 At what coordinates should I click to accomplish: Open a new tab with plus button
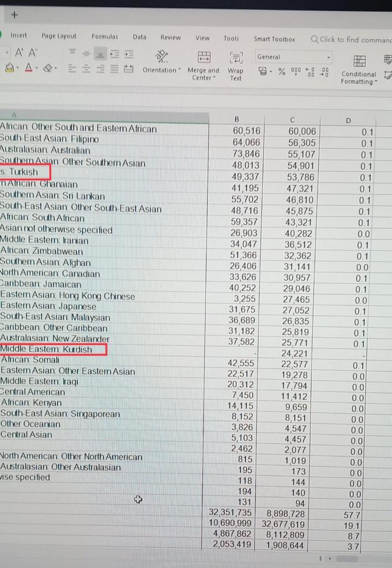point(13,15)
